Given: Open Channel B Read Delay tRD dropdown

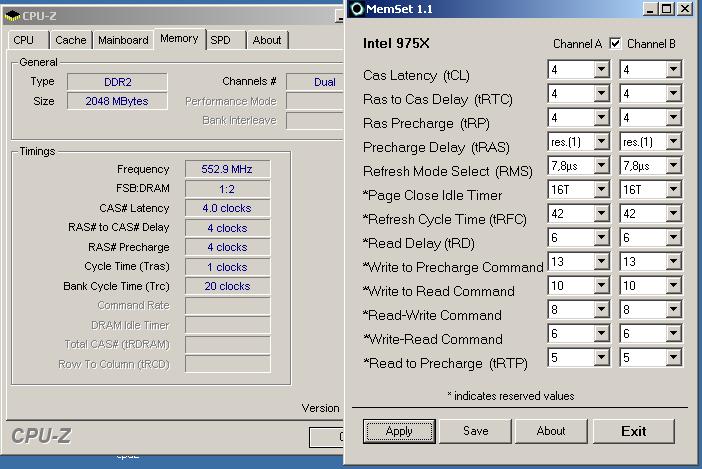Looking at the screenshot, I should (x=673, y=238).
